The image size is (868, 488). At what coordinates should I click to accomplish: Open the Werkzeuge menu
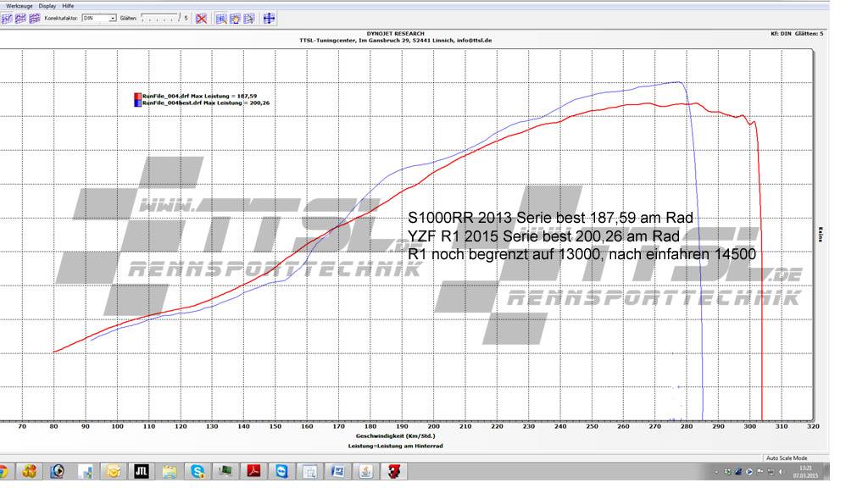(x=19, y=5)
